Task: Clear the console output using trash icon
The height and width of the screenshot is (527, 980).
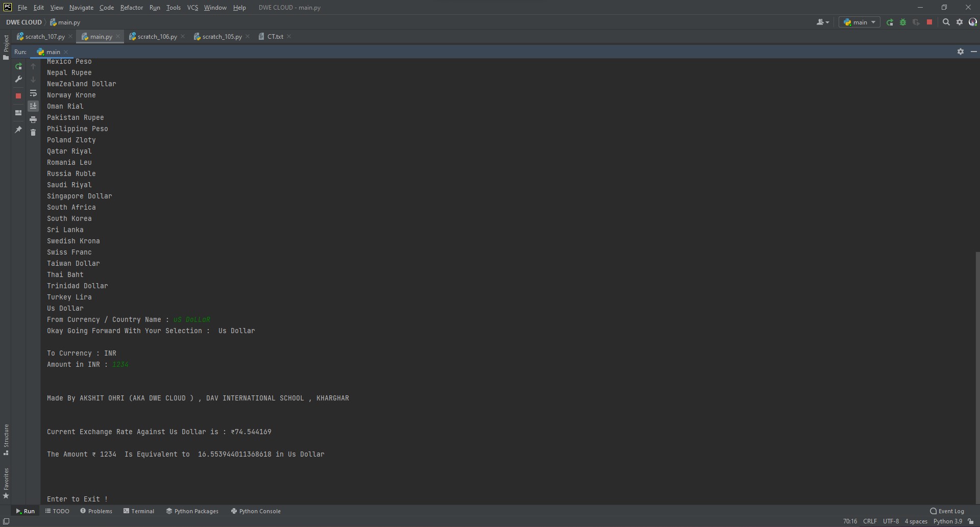Action: 33,133
